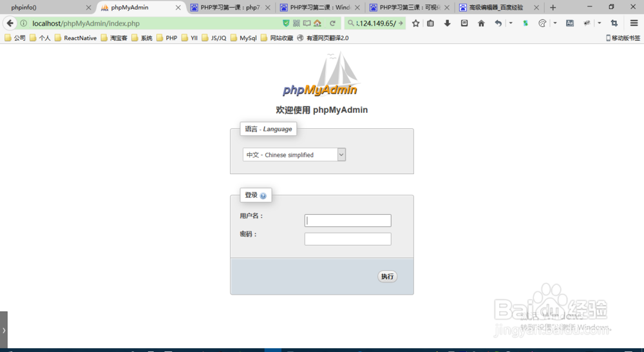Click the go arrow in search box

point(401,23)
